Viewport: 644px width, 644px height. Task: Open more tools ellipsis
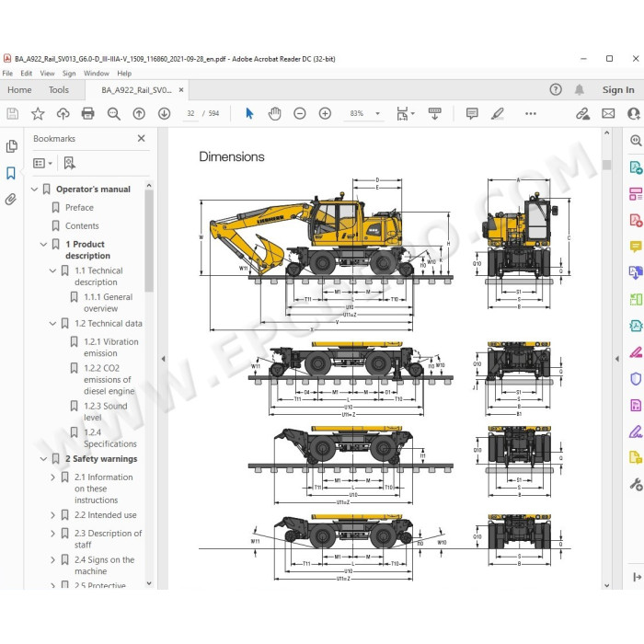tap(531, 113)
